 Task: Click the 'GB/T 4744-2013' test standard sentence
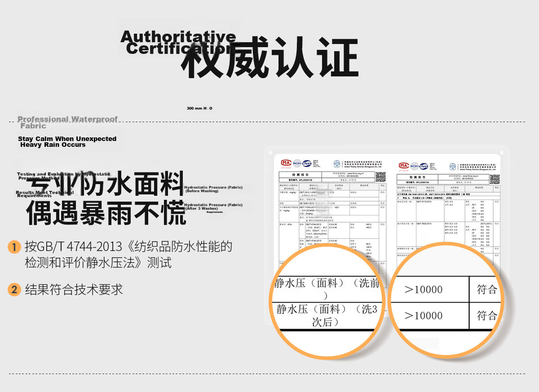pyautogui.click(x=128, y=254)
